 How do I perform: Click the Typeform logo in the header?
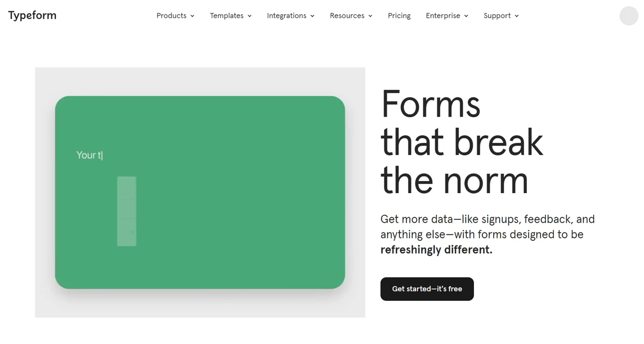tap(32, 16)
